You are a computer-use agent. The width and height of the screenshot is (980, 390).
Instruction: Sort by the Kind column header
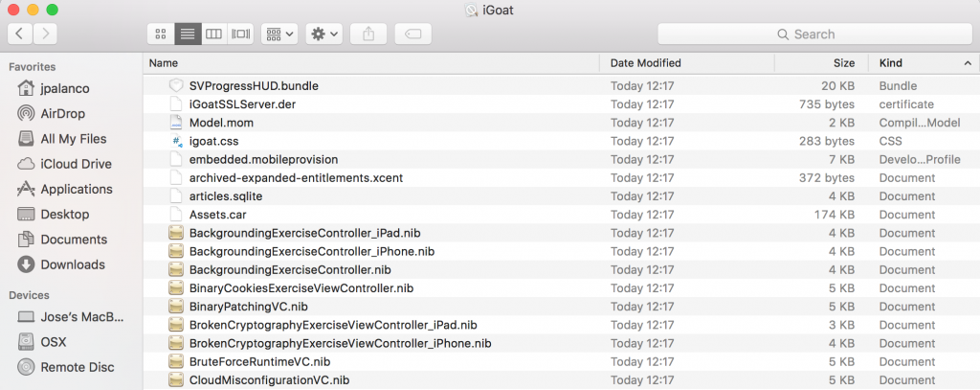tap(924, 63)
